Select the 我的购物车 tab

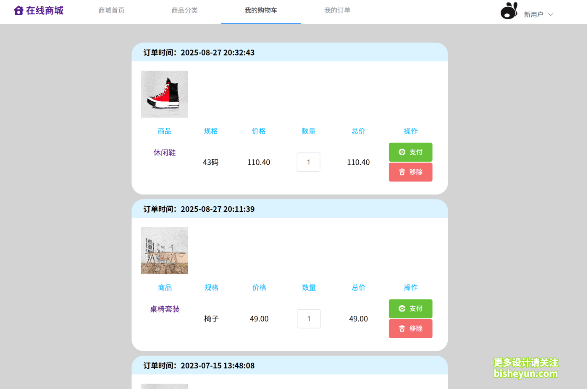pyautogui.click(x=261, y=11)
